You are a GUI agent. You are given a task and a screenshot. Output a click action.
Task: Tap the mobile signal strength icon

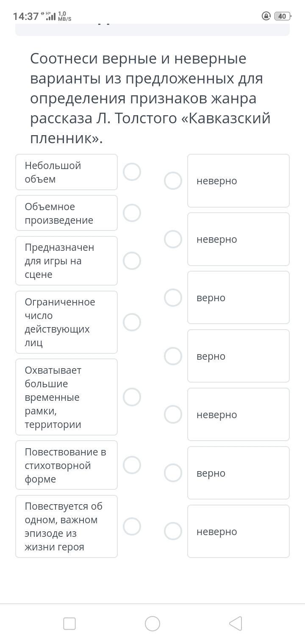51,16
